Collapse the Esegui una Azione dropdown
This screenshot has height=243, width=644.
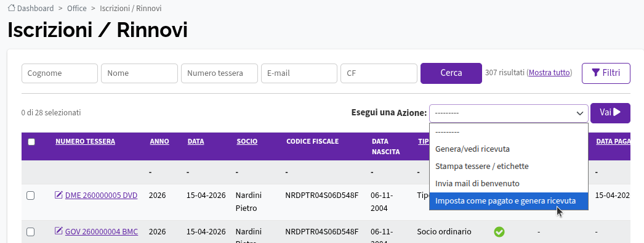click(509, 113)
